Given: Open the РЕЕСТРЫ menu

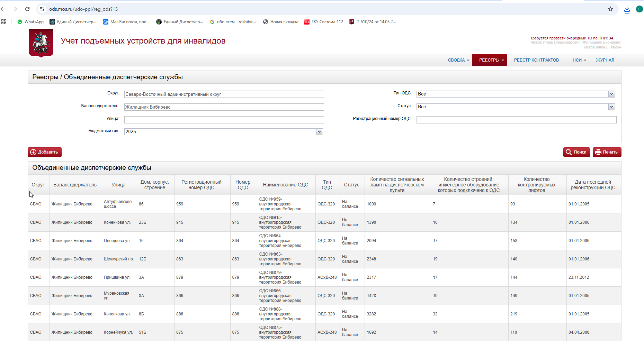Looking at the screenshot, I should tap(490, 60).
